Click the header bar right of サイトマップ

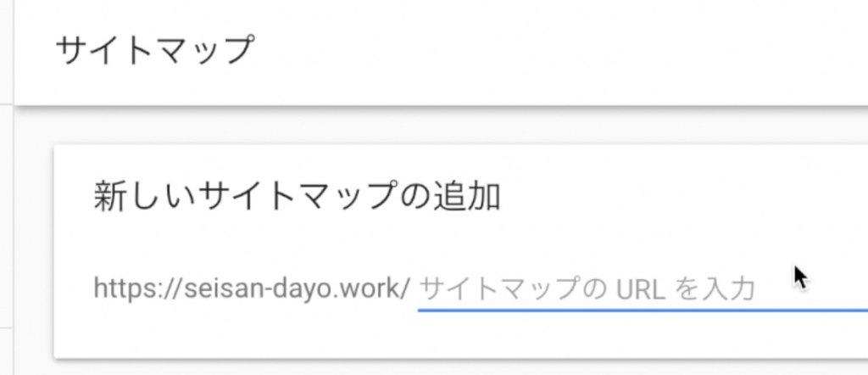click(551, 51)
